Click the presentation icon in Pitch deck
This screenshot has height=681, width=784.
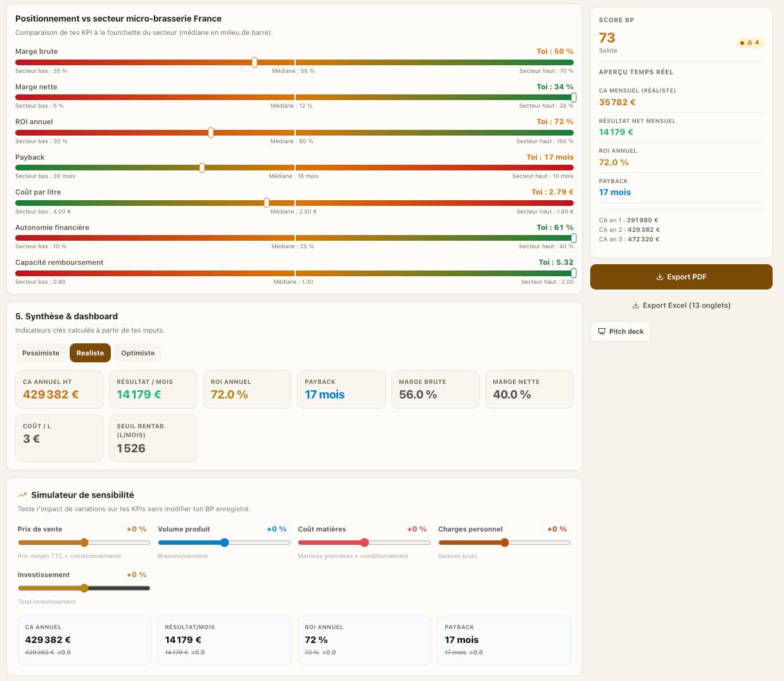pyautogui.click(x=602, y=331)
